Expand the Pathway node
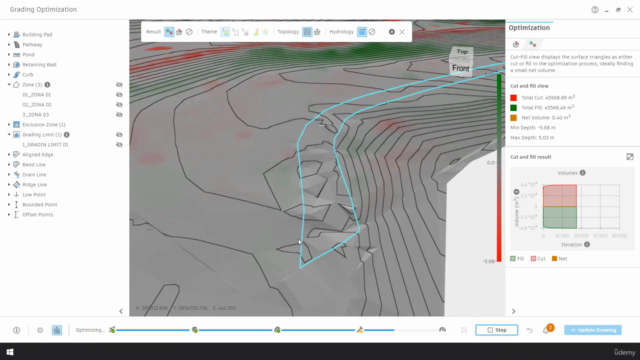Screen dimensions: 640x360 point(9,44)
